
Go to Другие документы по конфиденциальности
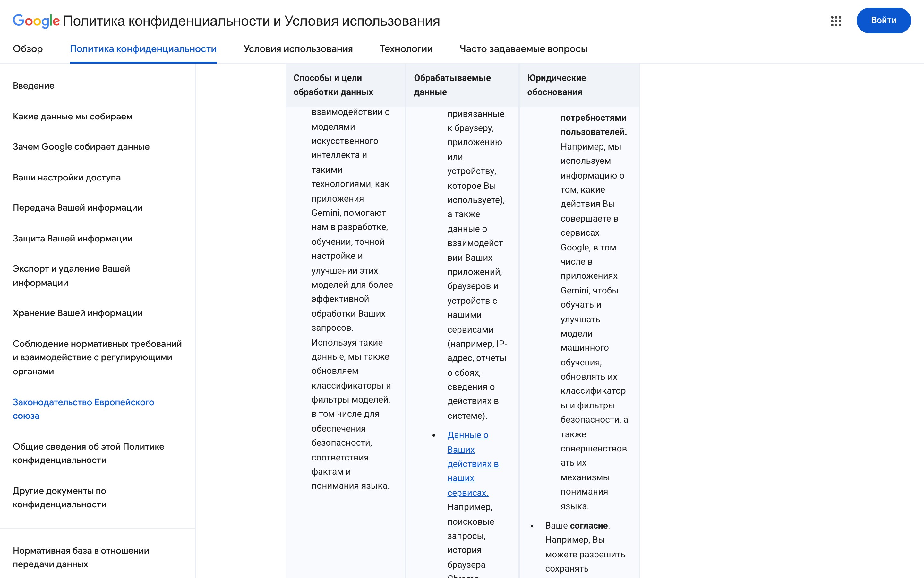(x=60, y=497)
